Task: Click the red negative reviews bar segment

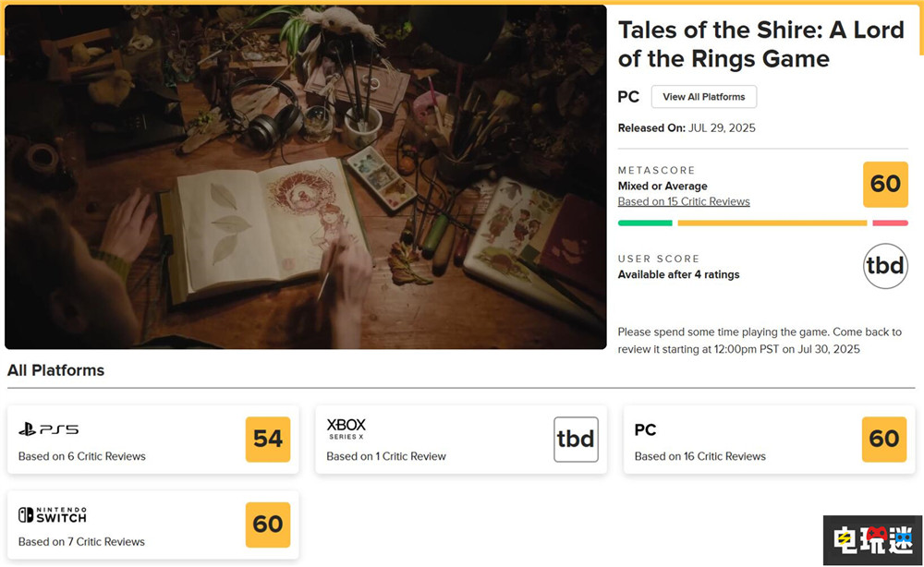Action: 890,223
